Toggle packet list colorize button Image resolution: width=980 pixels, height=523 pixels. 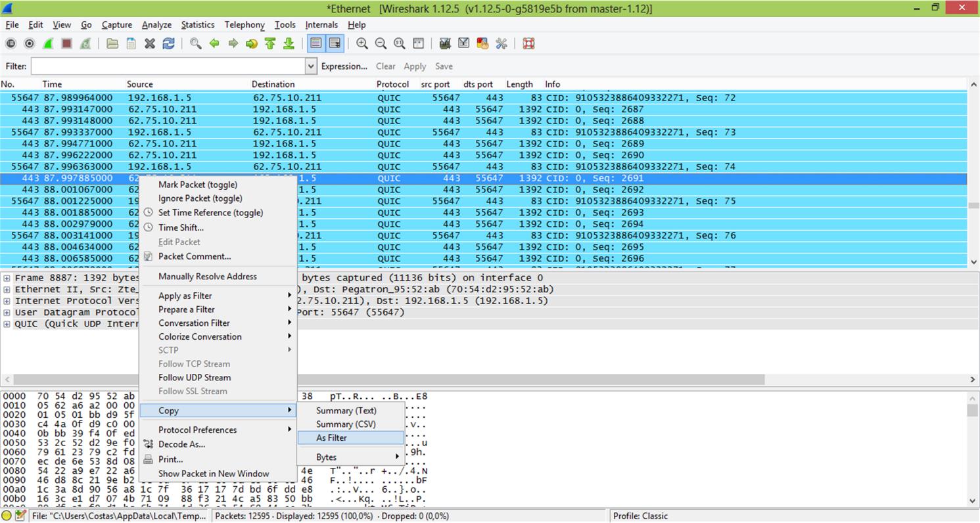[x=316, y=43]
